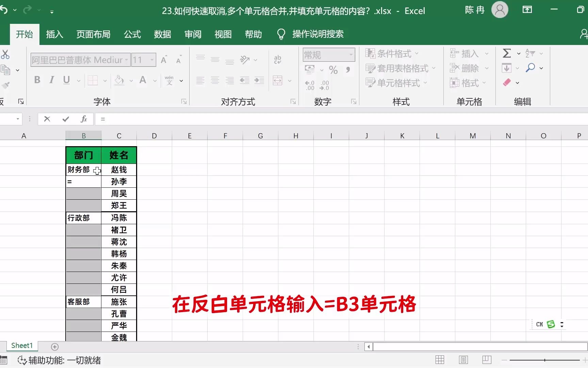
Task: Add a new worksheet with the + button
Action: pyautogui.click(x=54, y=347)
